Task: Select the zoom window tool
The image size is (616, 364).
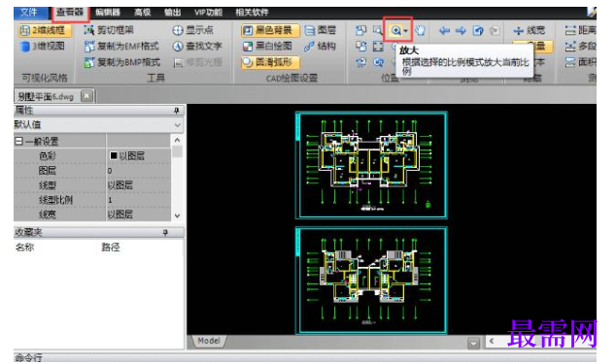Action: (378, 30)
